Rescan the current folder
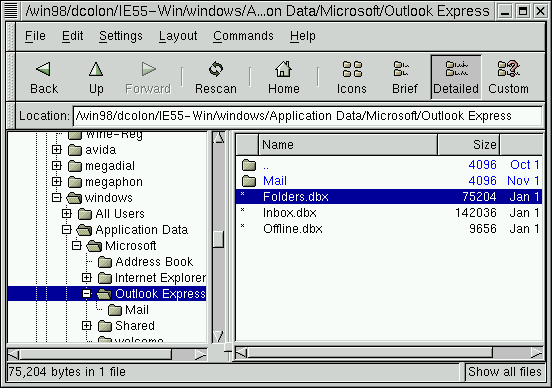The image size is (552, 388). coord(216,69)
